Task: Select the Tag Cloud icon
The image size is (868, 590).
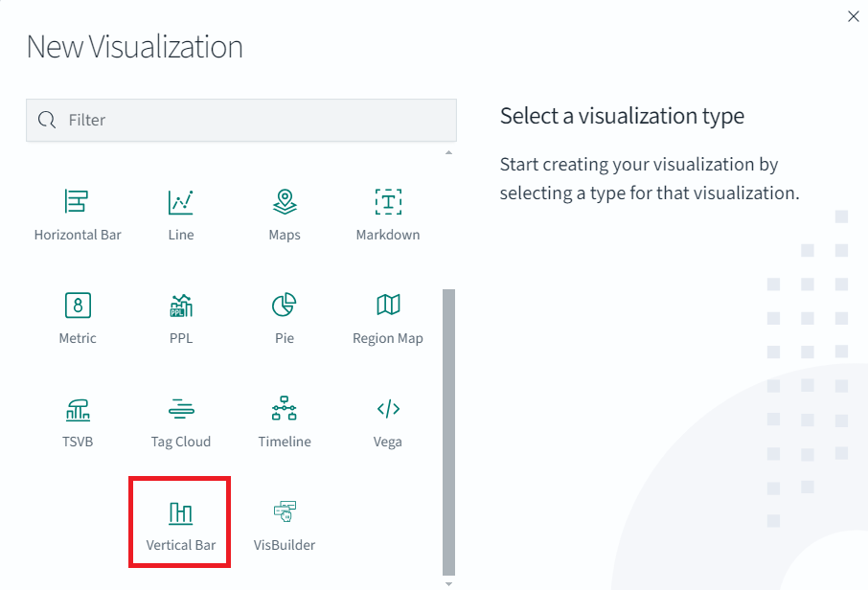Action: [181, 409]
